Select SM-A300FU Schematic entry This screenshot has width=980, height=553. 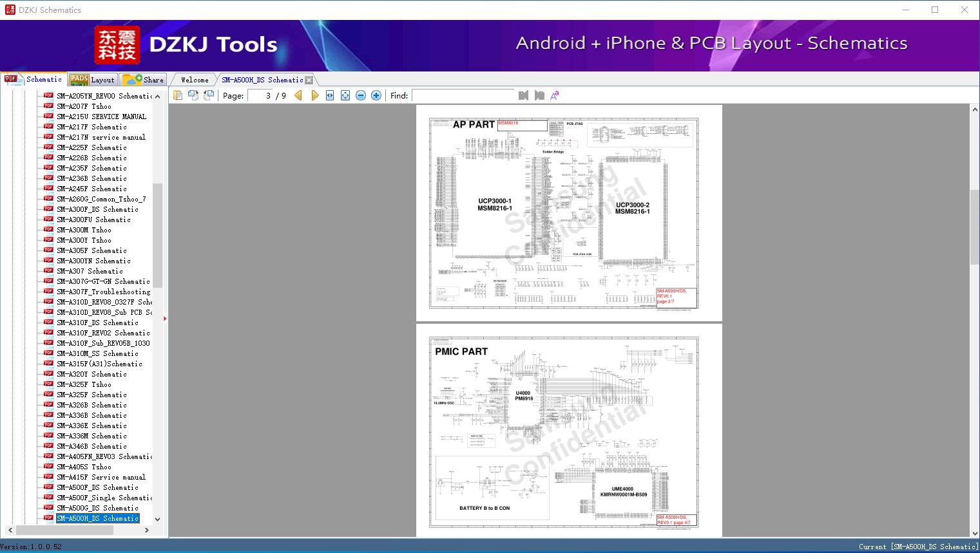click(x=93, y=220)
